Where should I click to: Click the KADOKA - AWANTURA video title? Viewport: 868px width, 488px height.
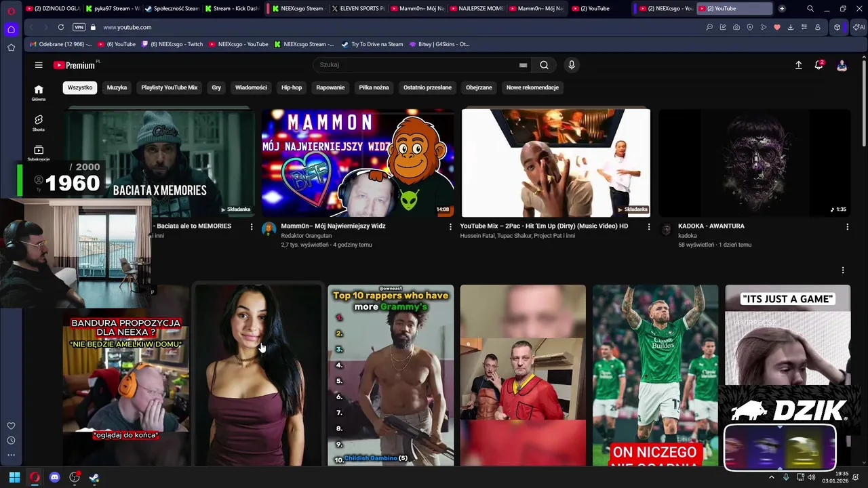(711, 226)
